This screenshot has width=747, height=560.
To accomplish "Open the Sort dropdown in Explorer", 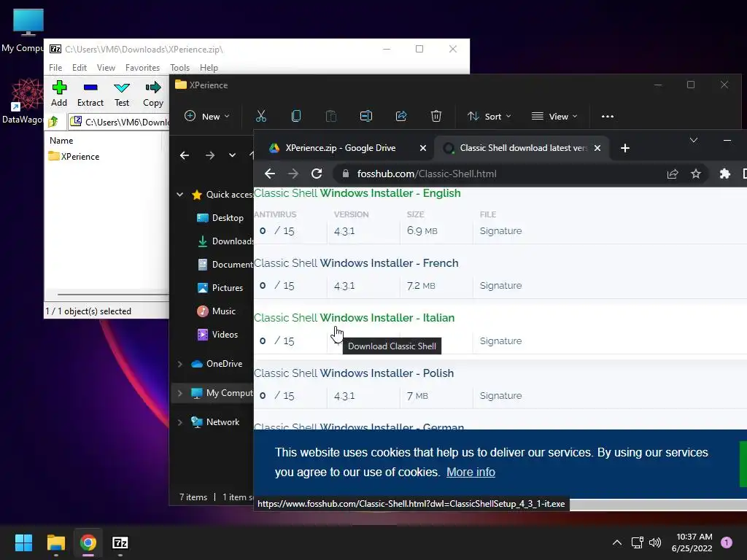I will coord(489,116).
